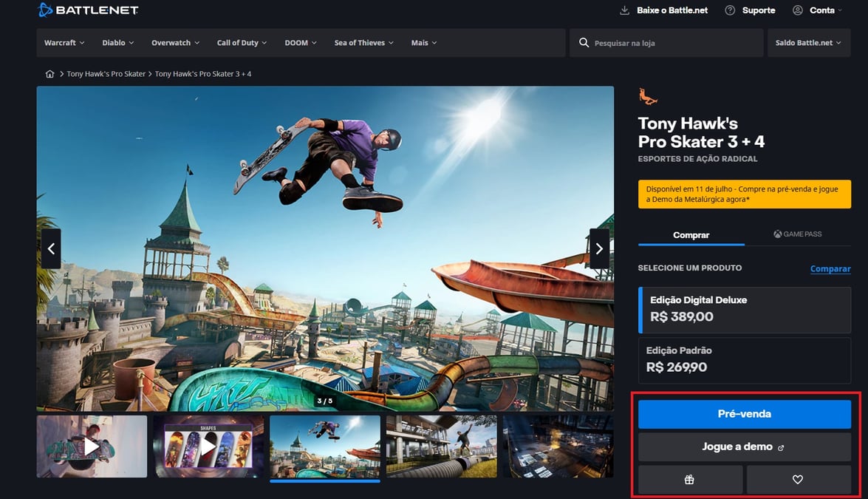Select the Edição Digital Deluxe product
868x499 pixels.
(x=745, y=310)
